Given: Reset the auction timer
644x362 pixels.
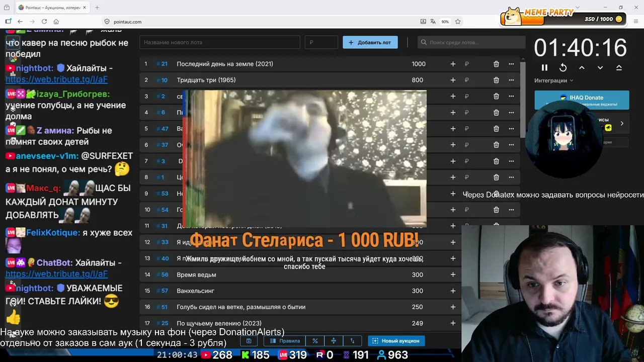Looking at the screenshot, I should point(563,67).
